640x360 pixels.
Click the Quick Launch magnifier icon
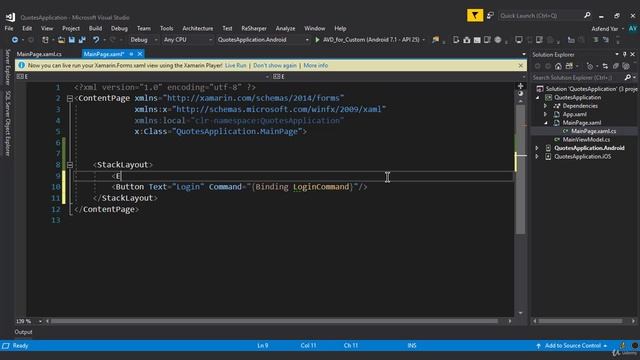587,16
